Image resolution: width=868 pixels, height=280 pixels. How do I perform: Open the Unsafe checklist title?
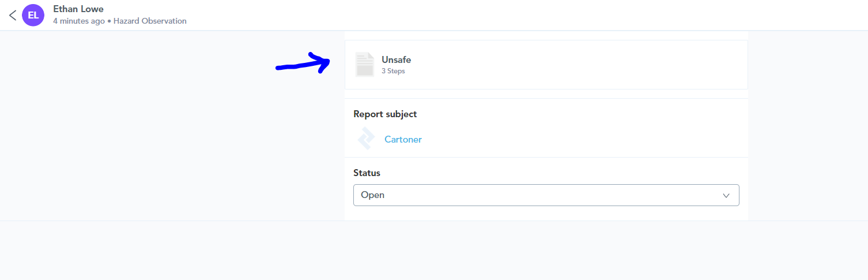click(396, 60)
